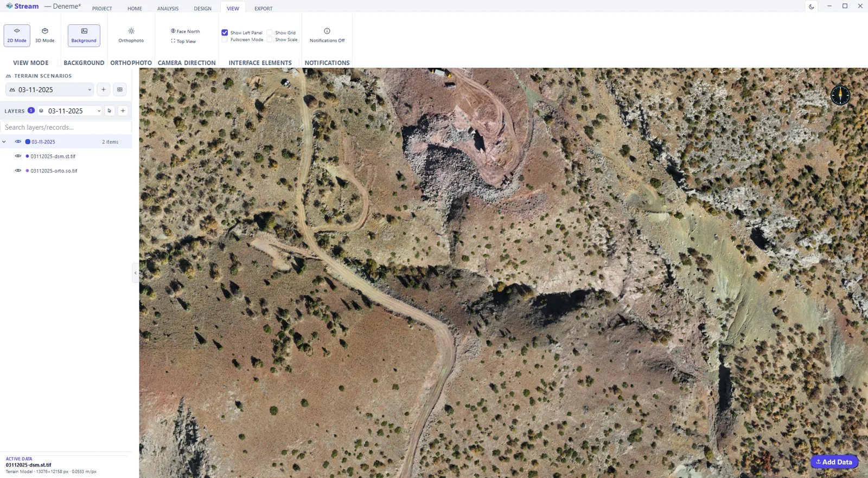Switch to 3D Mode view

(44, 35)
